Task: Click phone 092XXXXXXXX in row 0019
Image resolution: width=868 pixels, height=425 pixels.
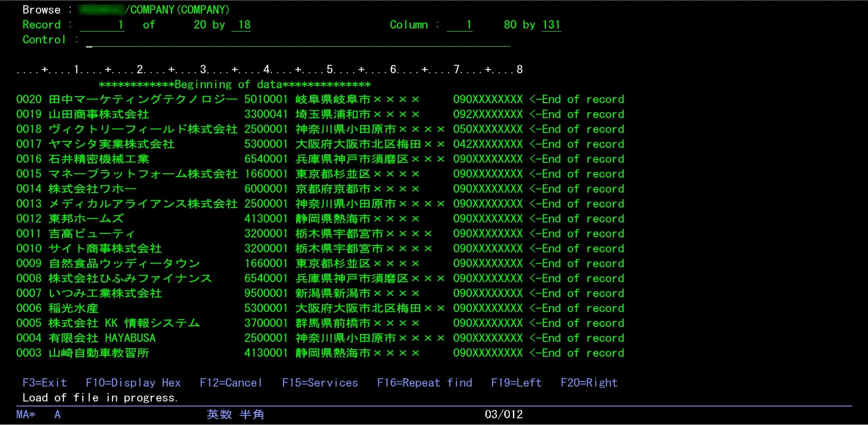Action: coord(488,114)
